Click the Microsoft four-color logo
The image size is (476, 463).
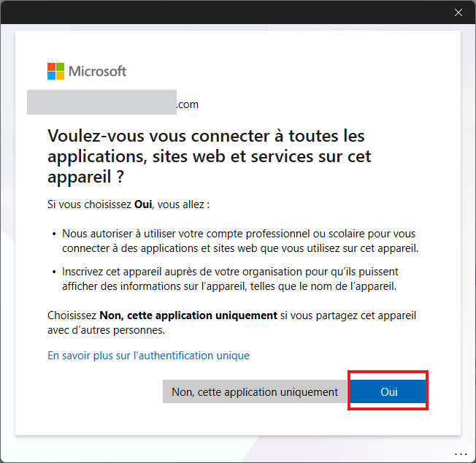pos(55,71)
